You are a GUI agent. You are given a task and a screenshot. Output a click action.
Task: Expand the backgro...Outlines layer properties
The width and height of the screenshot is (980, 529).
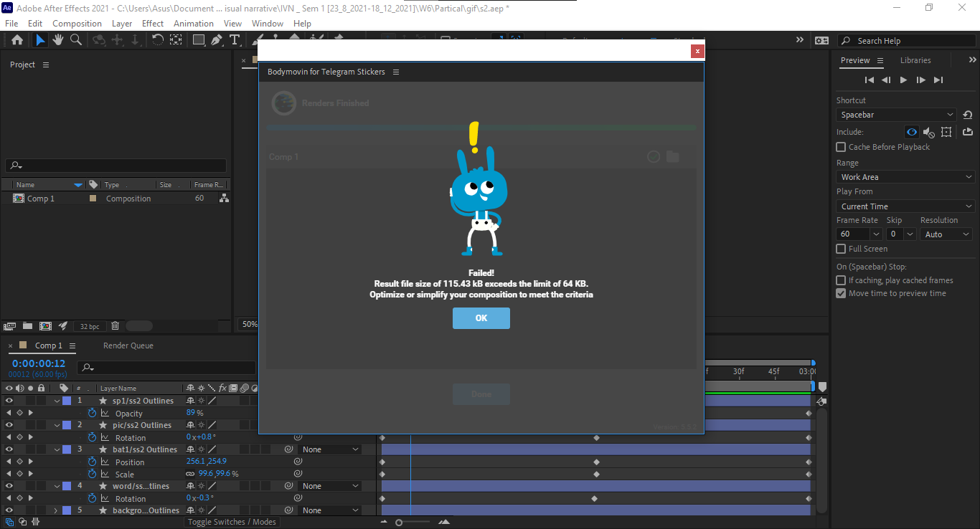56,510
